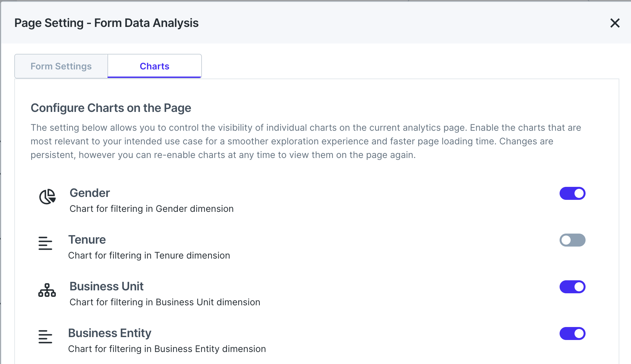Image resolution: width=631 pixels, height=364 pixels.
Task: Click the Tenure dimension description text
Action: point(149,255)
